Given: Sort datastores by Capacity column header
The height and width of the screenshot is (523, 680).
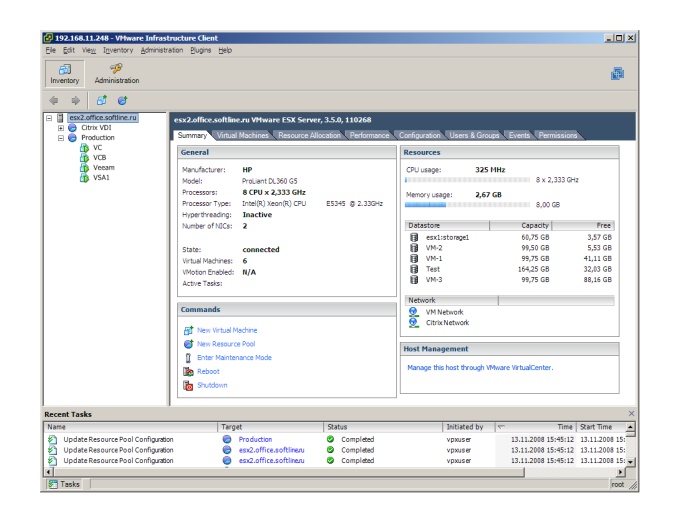Looking at the screenshot, I should pos(520,226).
